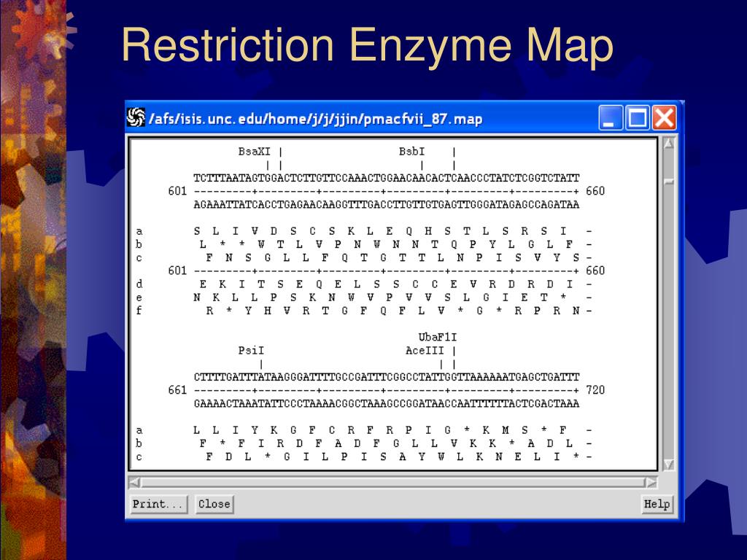Click the horizontal scrollbar track
This screenshot has height=560, width=747.
(392, 483)
